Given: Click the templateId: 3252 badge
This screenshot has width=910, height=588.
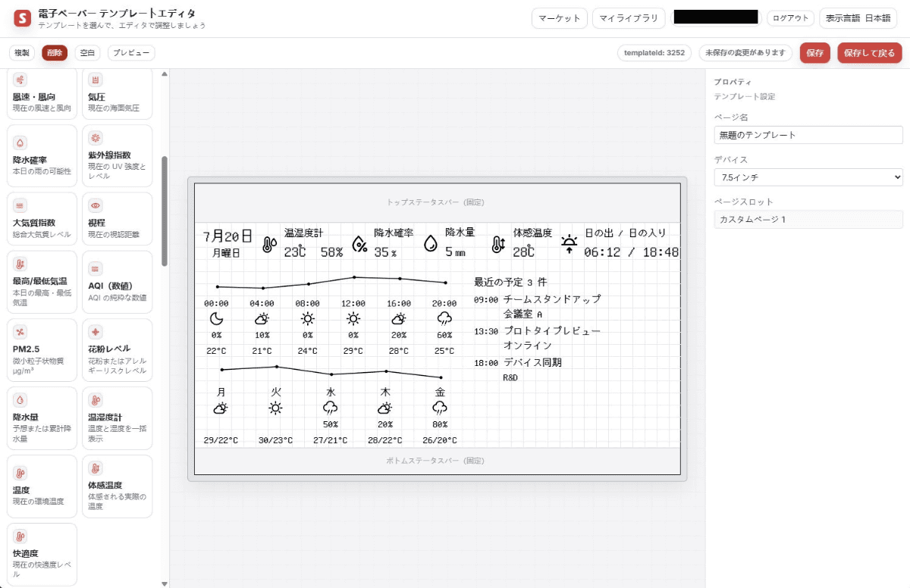Looking at the screenshot, I should [x=654, y=53].
